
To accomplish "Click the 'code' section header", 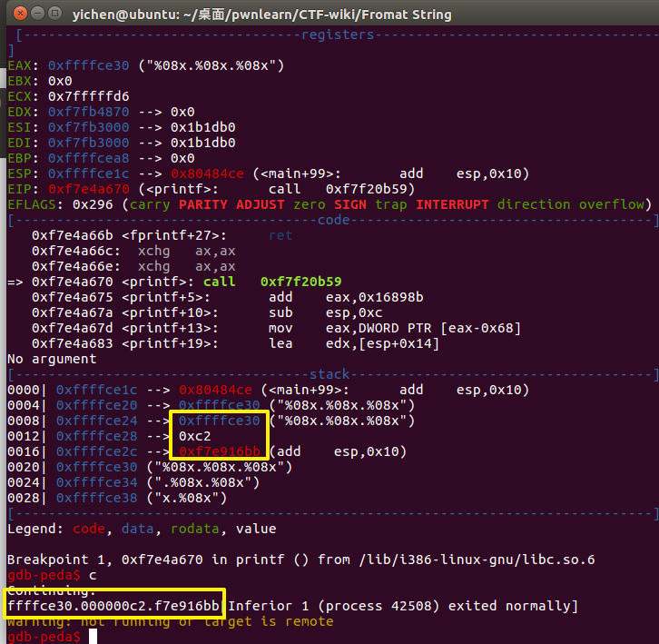I will click(x=333, y=220).
